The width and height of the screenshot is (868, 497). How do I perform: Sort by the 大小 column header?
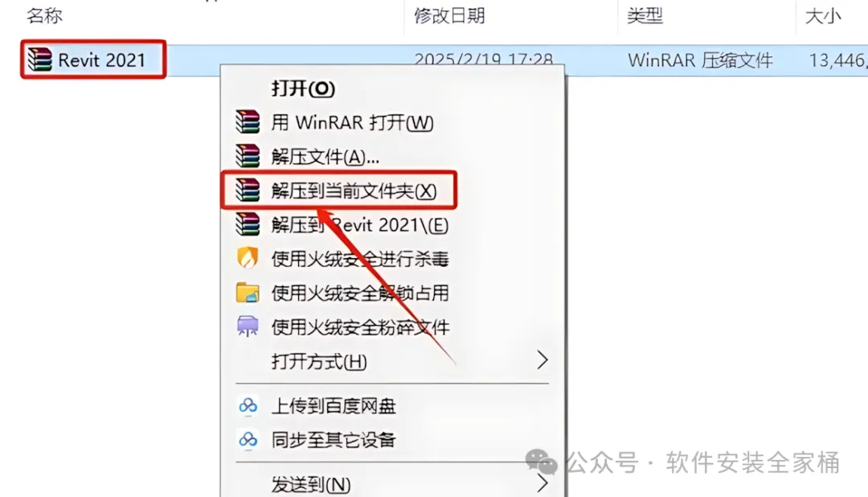tap(823, 16)
